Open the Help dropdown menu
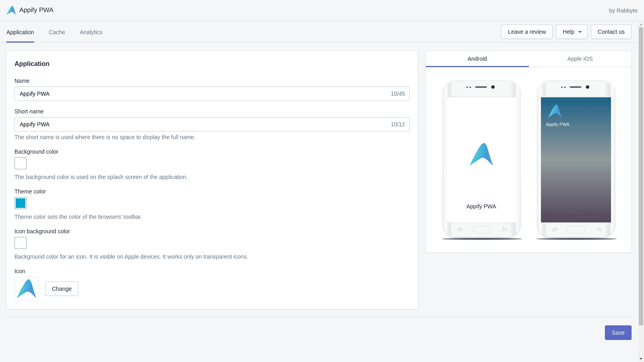 572,32
